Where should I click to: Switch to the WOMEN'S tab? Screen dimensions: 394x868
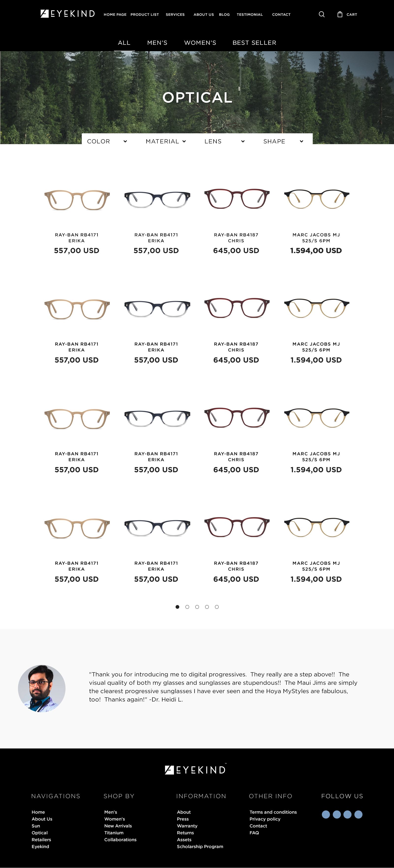pyautogui.click(x=200, y=43)
